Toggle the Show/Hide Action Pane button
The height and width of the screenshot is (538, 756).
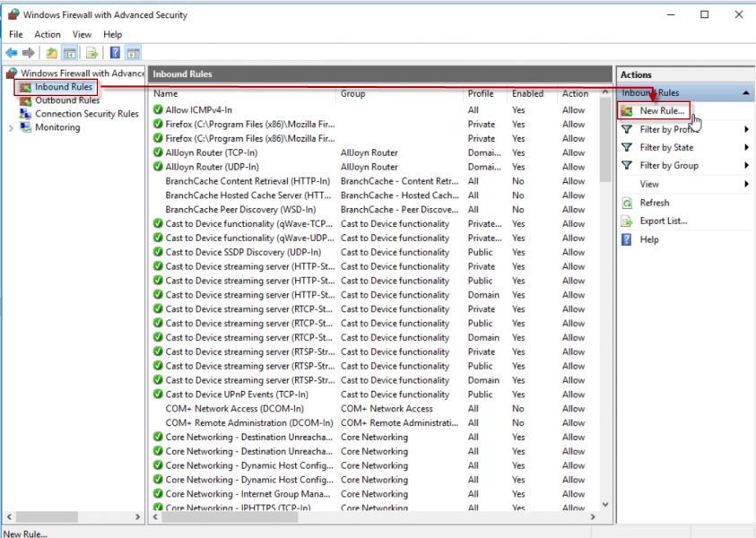(x=133, y=53)
